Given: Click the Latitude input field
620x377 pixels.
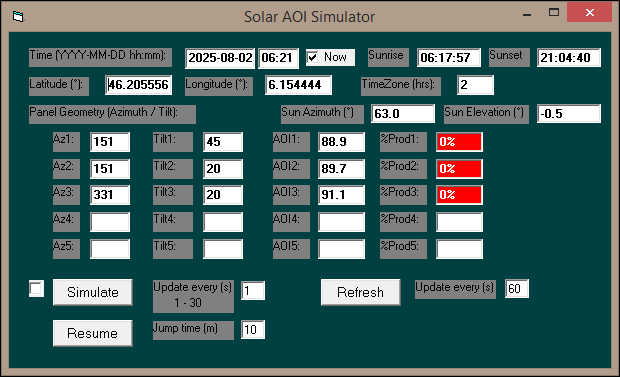Looking at the screenshot, I should [138, 85].
